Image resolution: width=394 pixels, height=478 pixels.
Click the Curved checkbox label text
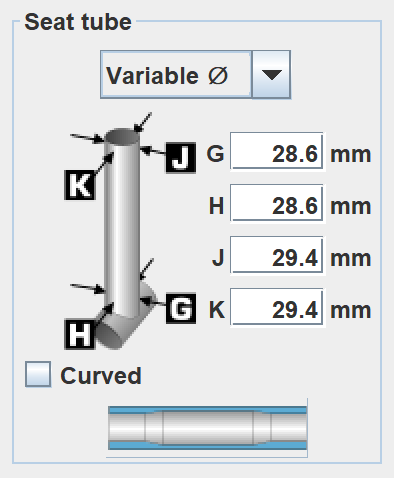point(101,376)
